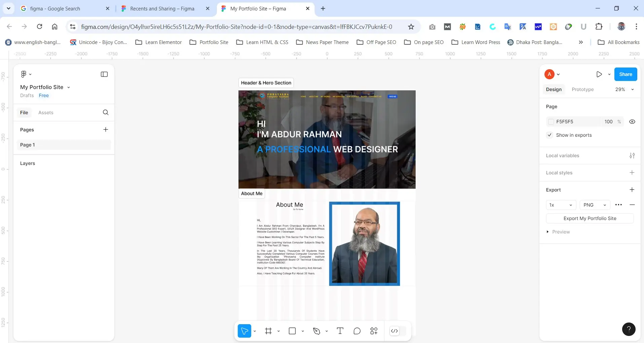Click Export My Portfolio Site
This screenshot has width=644, height=343.
pyautogui.click(x=590, y=218)
